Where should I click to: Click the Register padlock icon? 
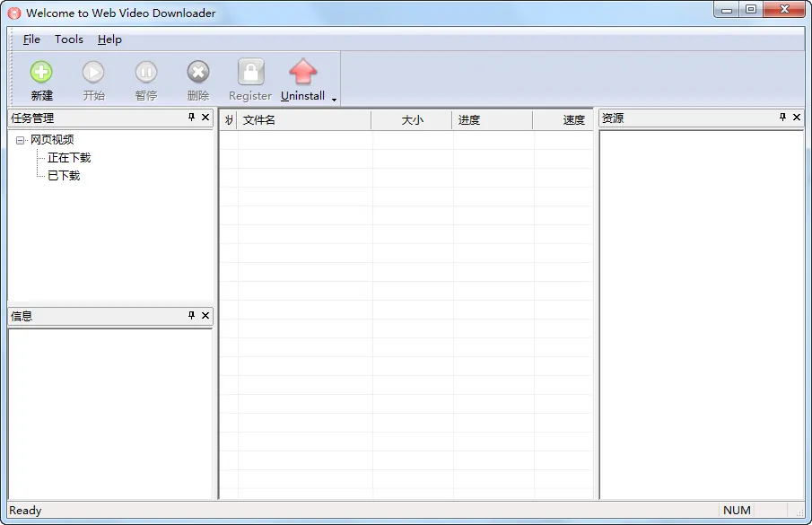(x=250, y=72)
